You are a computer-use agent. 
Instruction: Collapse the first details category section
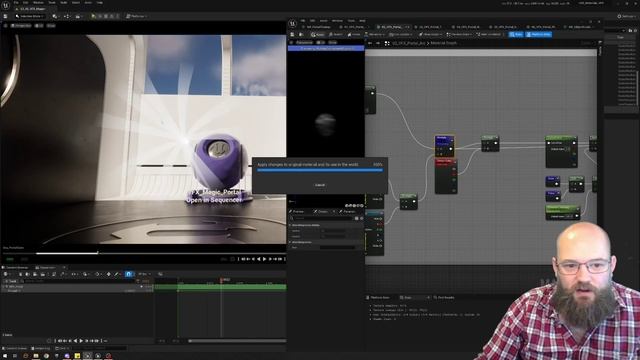pos(290,225)
